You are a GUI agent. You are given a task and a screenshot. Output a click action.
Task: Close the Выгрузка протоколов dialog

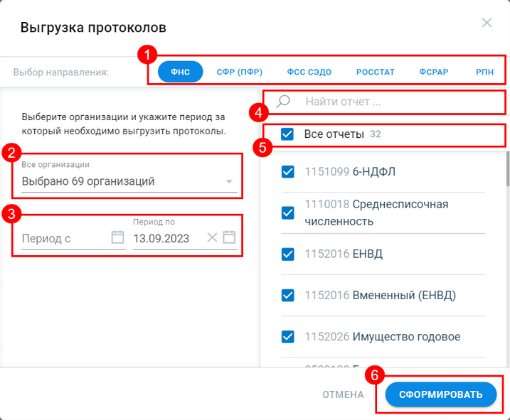[487, 23]
